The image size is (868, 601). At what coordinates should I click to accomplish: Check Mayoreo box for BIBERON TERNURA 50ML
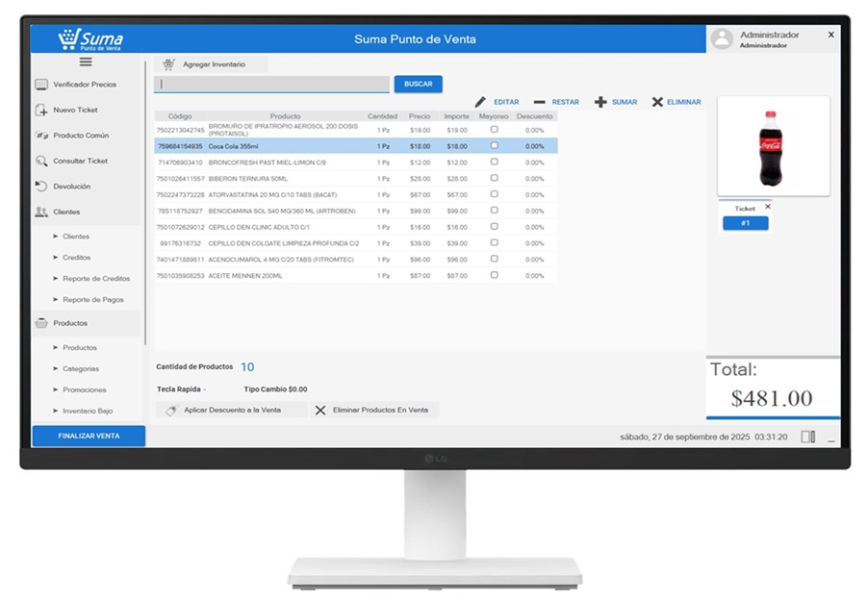tap(495, 178)
